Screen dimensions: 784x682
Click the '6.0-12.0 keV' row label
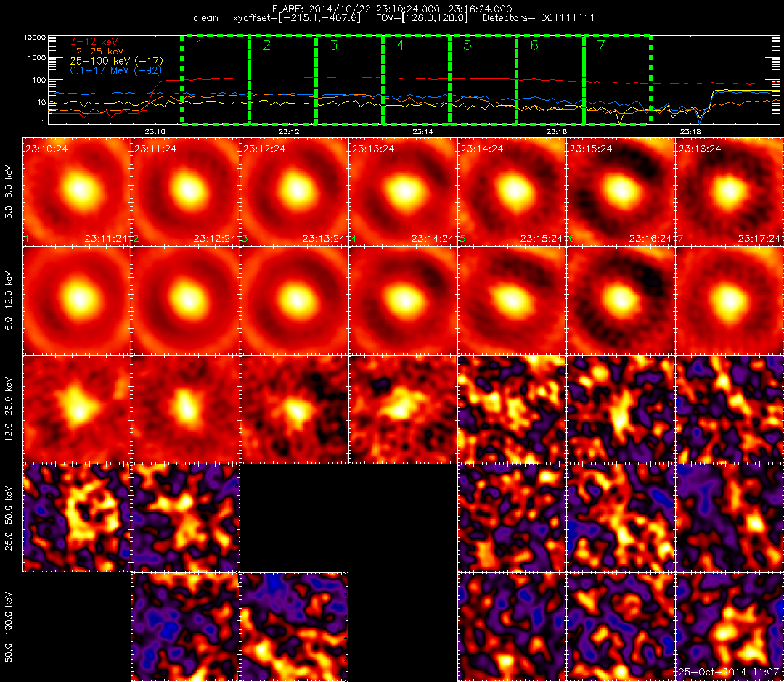click(9, 301)
